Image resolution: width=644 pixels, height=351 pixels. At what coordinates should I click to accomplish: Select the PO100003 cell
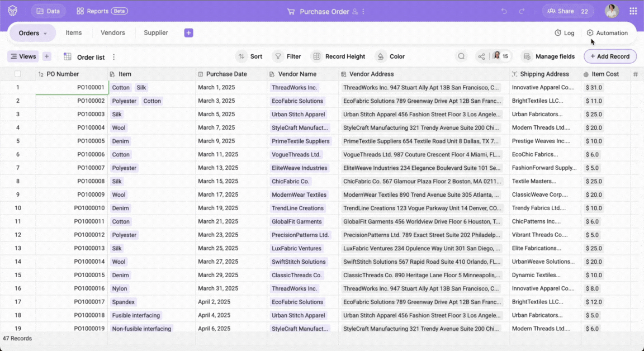(x=91, y=115)
